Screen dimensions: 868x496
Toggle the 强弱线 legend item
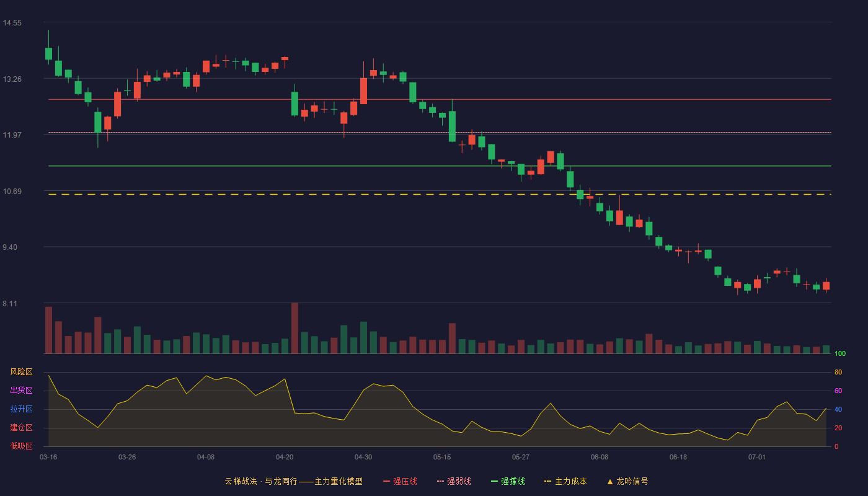tap(454, 481)
